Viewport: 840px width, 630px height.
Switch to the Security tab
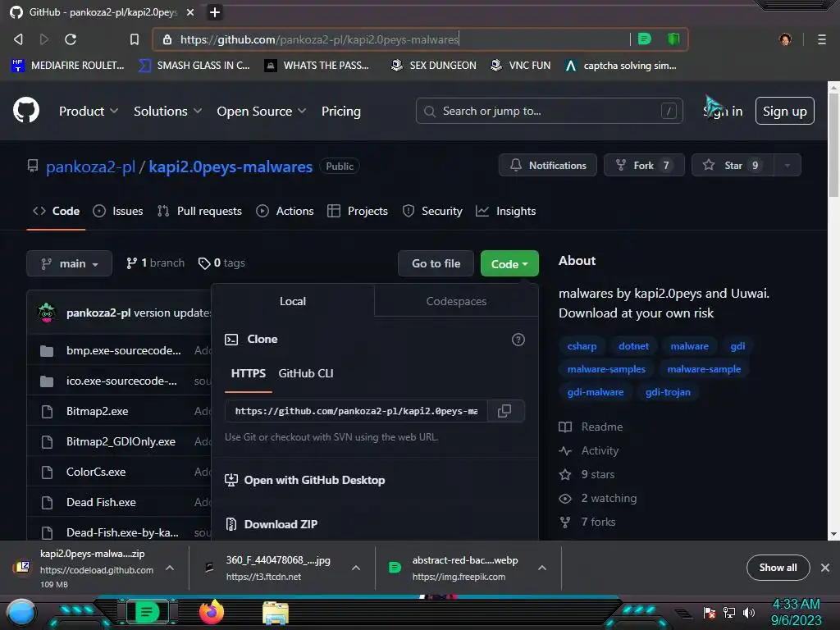[432, 211]
